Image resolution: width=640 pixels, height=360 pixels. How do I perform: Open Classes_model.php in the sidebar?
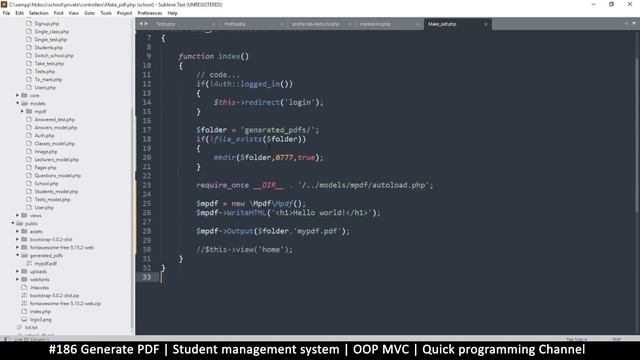(x=55, y=144)
